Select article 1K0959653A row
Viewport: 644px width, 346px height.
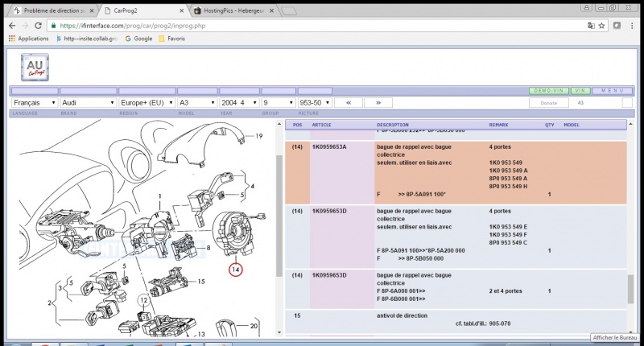tap(456, 173)
